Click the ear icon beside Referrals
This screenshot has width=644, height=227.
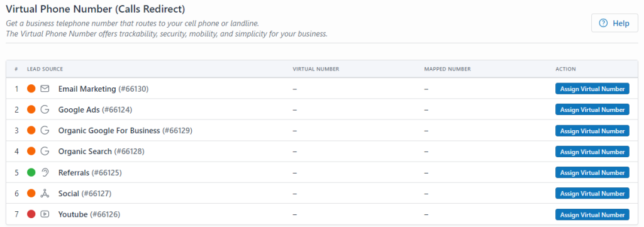point(45,172)
